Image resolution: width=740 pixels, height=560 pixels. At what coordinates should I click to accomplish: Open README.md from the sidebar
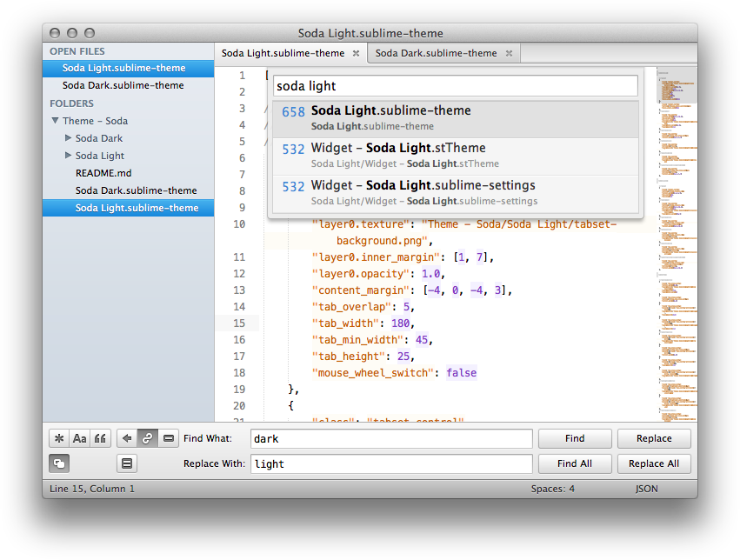103,172
